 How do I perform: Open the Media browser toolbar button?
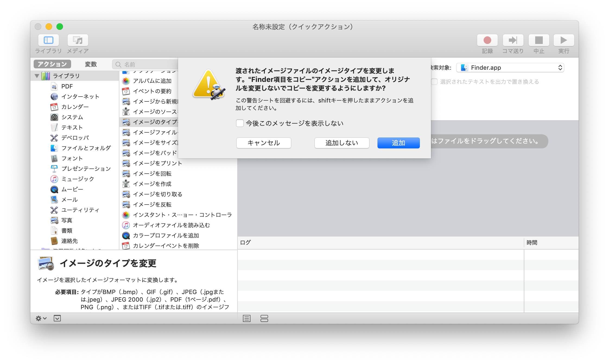coord(78,40)
